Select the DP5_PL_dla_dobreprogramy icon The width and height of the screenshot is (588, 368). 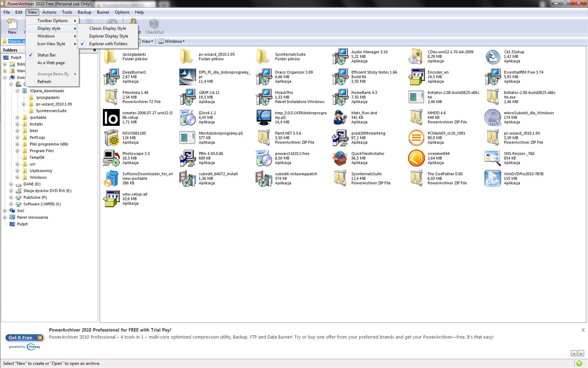pos(188,77)
